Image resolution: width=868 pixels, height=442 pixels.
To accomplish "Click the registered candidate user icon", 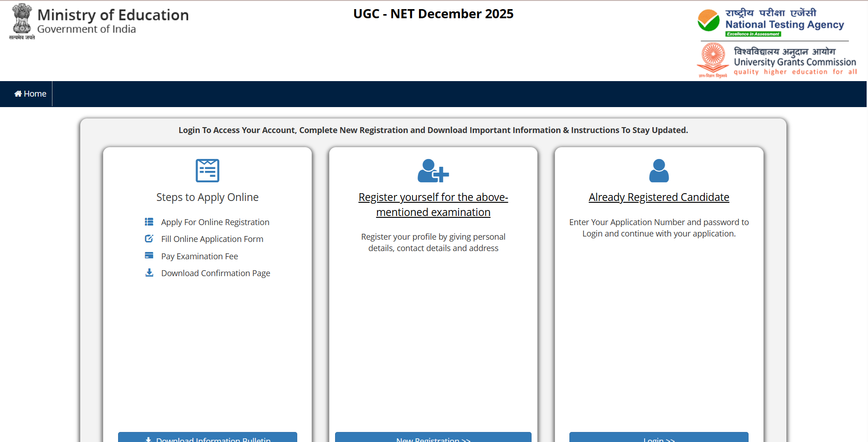I will (x=659, y=171).
